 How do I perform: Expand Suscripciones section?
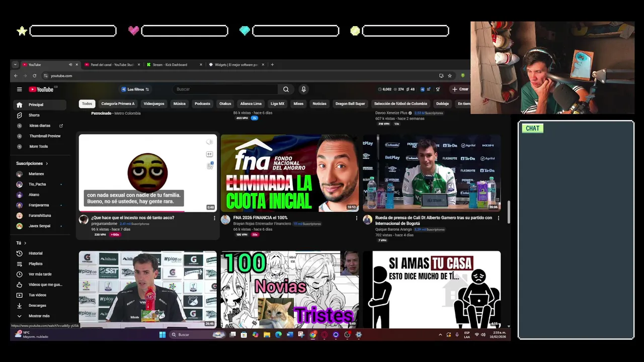(x=32, y=163)
